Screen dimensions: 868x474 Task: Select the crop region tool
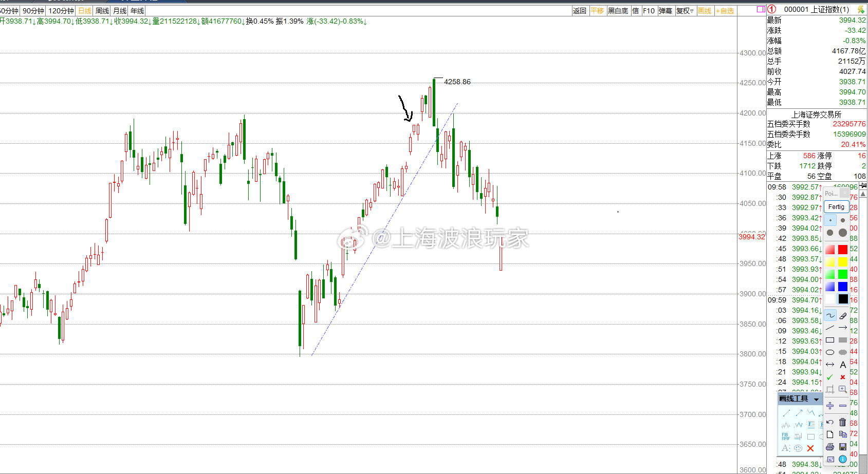830,389
